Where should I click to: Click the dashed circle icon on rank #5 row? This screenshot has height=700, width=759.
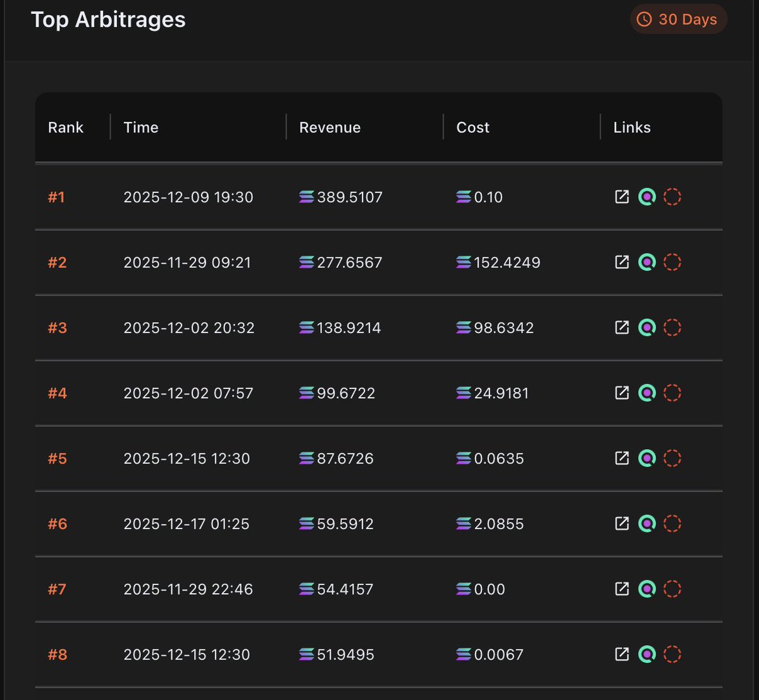click(672, 458)
